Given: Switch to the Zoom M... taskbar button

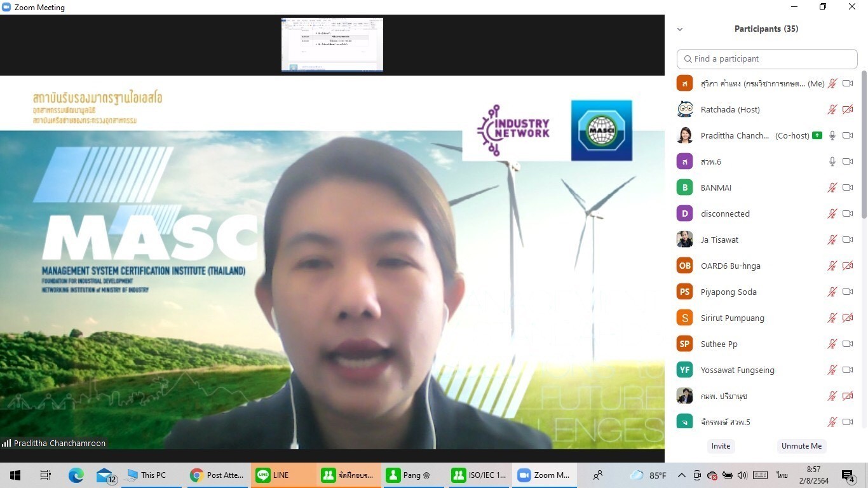Looking at the screenshot, I should pos(544,475).
